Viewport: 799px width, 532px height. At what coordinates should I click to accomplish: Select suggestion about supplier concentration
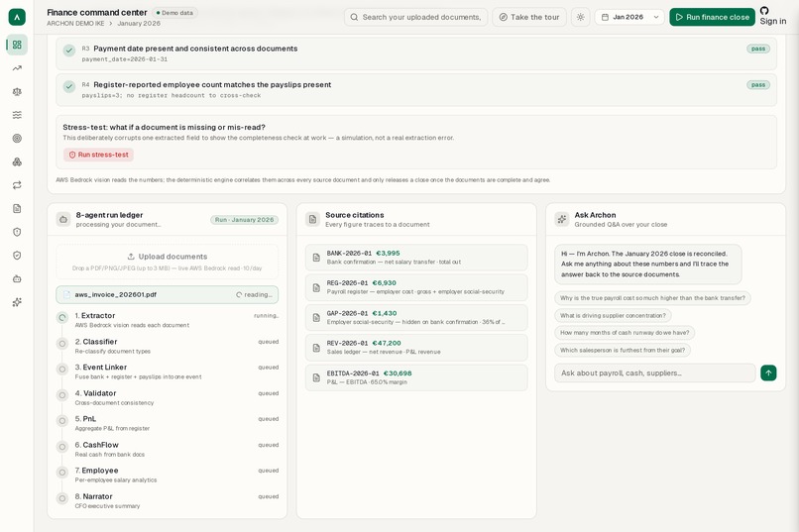[613, 316]
